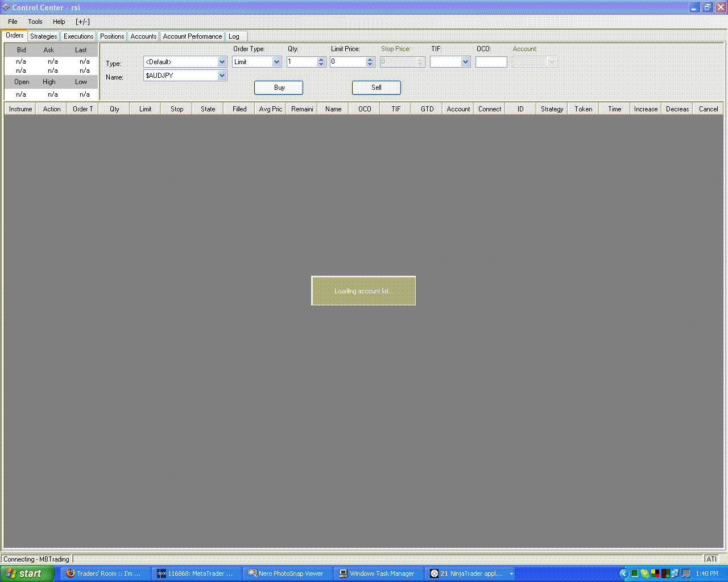Click the Increase column header

[646, 109]
